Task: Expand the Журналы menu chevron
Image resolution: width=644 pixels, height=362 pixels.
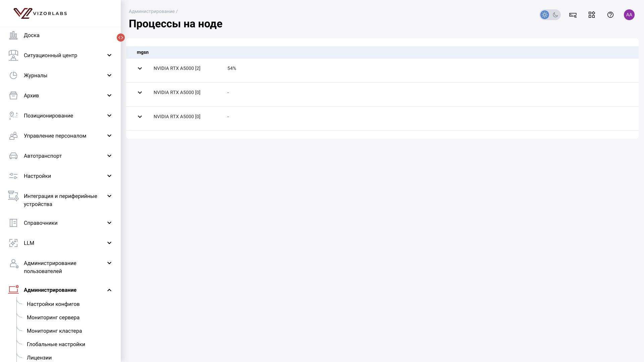Action: click(x=109, y=75)
